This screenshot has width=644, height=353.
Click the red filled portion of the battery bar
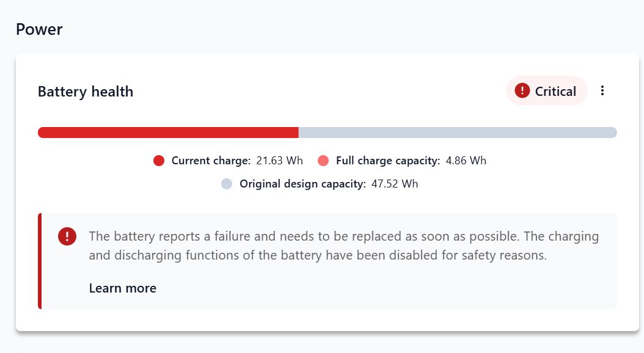tap(168, 133)
